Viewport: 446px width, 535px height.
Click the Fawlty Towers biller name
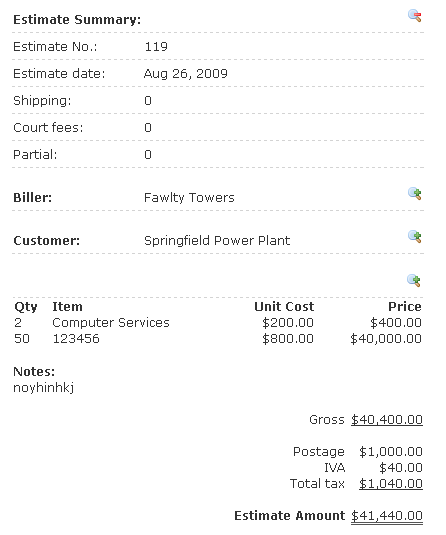click(189, 198)
